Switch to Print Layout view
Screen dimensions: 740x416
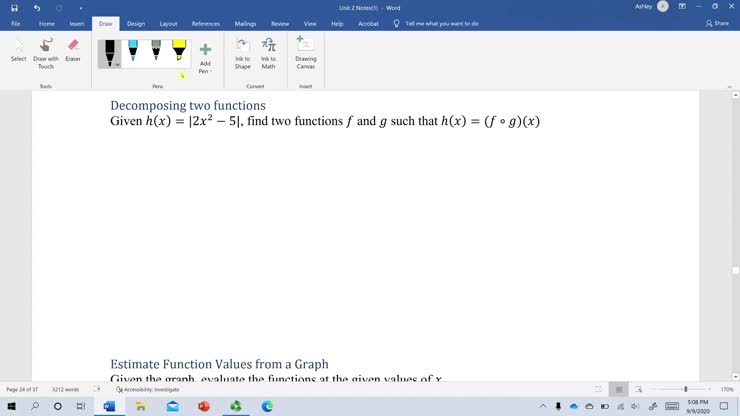click(619, 390)
